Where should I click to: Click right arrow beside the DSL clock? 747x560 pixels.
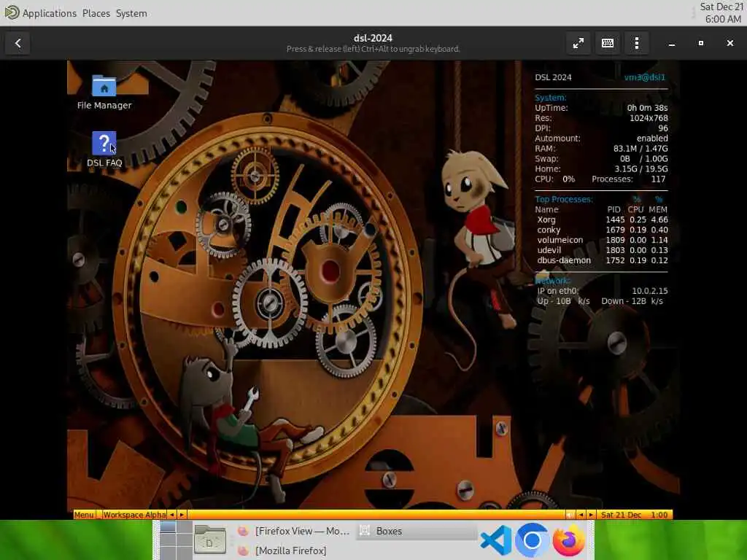click(x=591, y=515)
